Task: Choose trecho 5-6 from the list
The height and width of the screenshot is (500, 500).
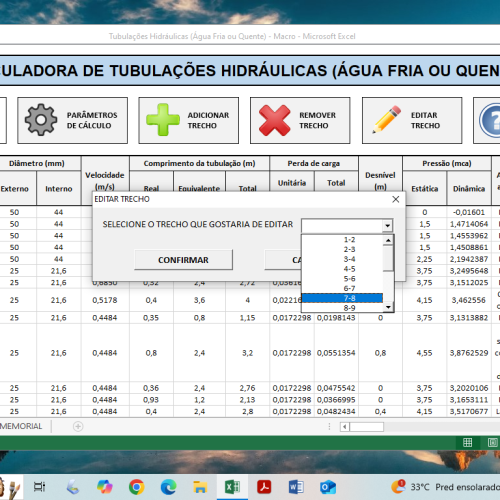Action: [x=342, y=279]
